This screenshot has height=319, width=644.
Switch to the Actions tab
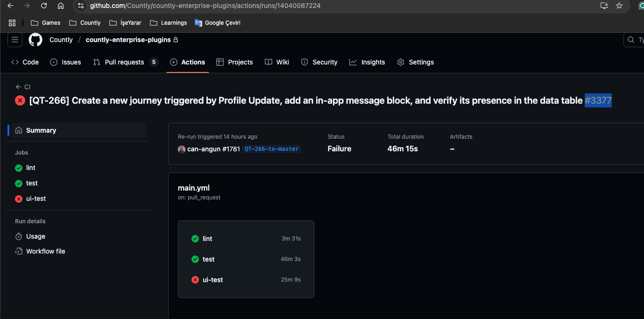187,62
